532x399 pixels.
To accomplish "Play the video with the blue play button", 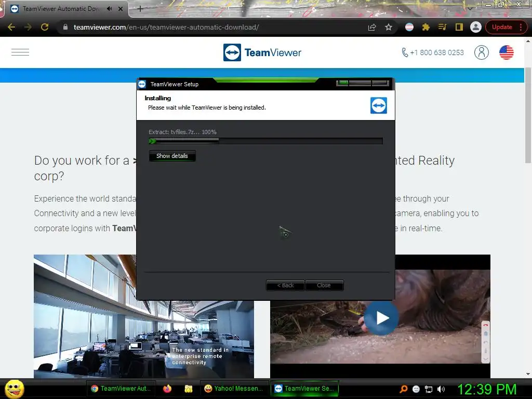I will point(381,318).
